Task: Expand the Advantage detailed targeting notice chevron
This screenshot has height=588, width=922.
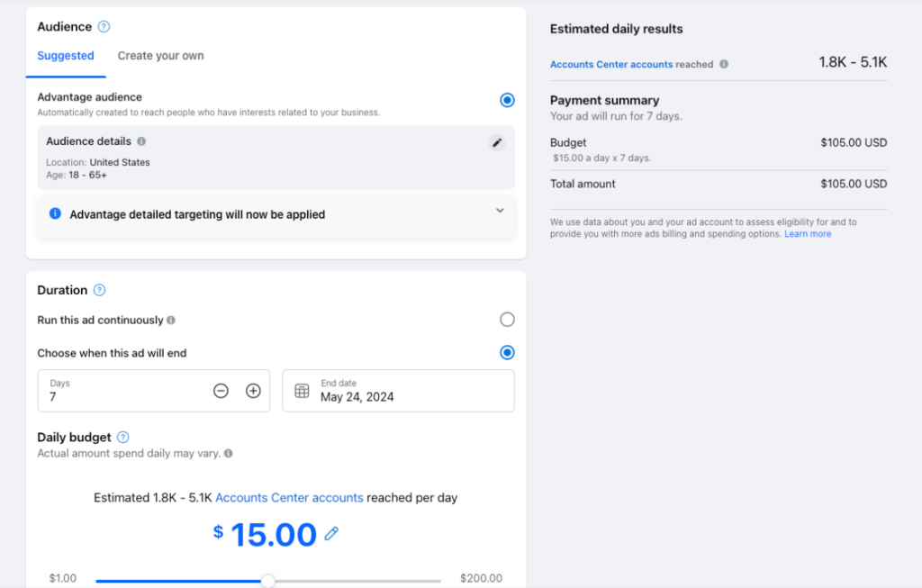Action: (x=500, y=211)
